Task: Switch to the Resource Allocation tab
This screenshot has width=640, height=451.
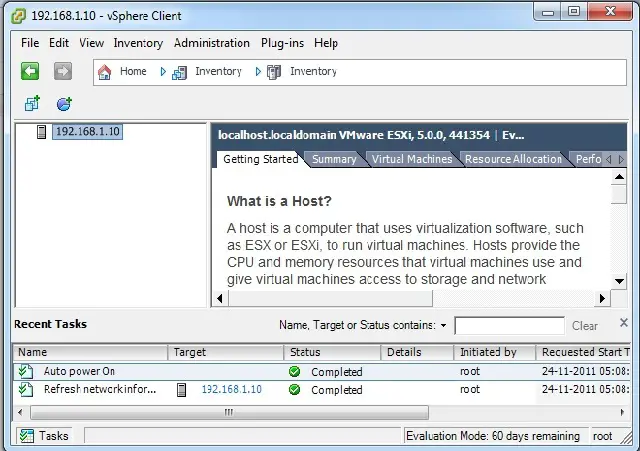Action: point(513,159)
